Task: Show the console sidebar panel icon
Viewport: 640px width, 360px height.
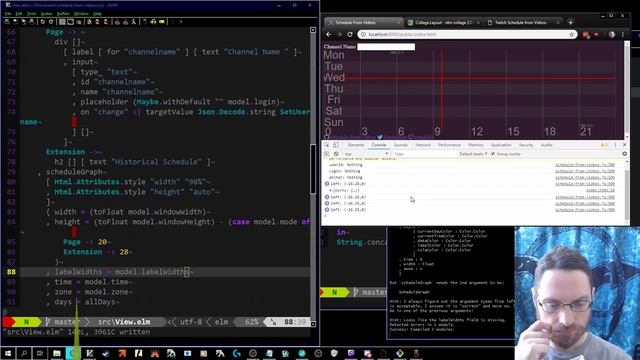Action: 327,154
